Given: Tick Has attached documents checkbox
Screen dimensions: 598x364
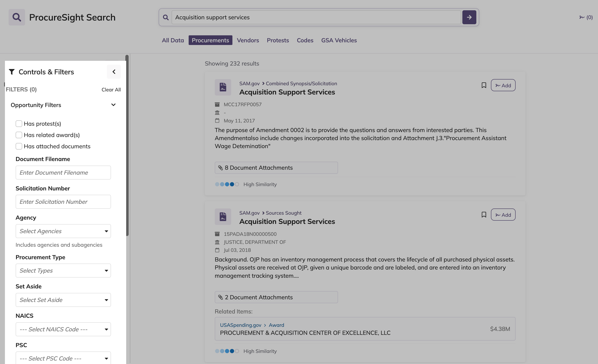Looking at the screenshot, I should (x=19, y=146).
